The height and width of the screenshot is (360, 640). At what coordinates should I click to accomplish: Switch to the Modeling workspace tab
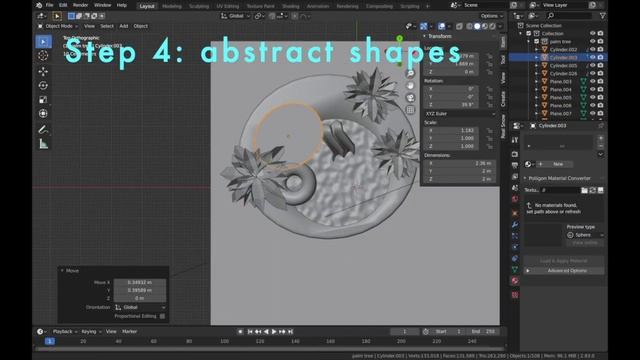pos(172,6)
